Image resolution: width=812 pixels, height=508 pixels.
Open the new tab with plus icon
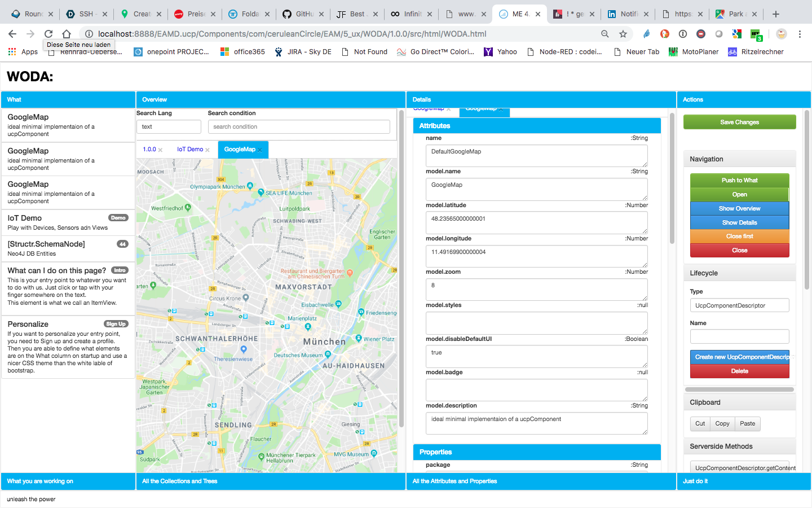pyautogui.click(x=776, y=14)
